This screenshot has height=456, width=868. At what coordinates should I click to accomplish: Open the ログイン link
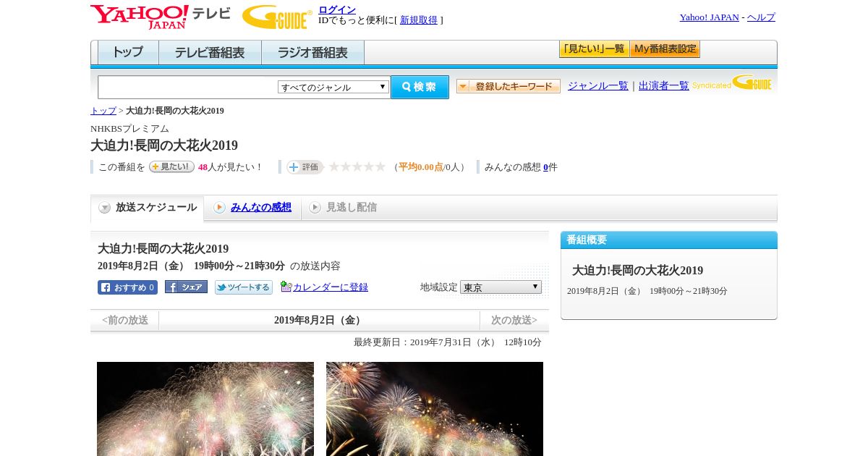[337, 9]
